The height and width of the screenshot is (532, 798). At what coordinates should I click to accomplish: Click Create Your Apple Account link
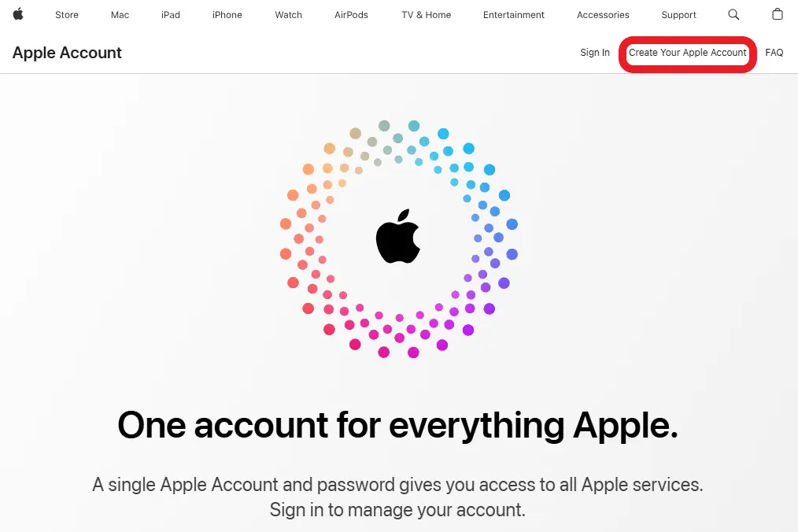pos(688,53)
